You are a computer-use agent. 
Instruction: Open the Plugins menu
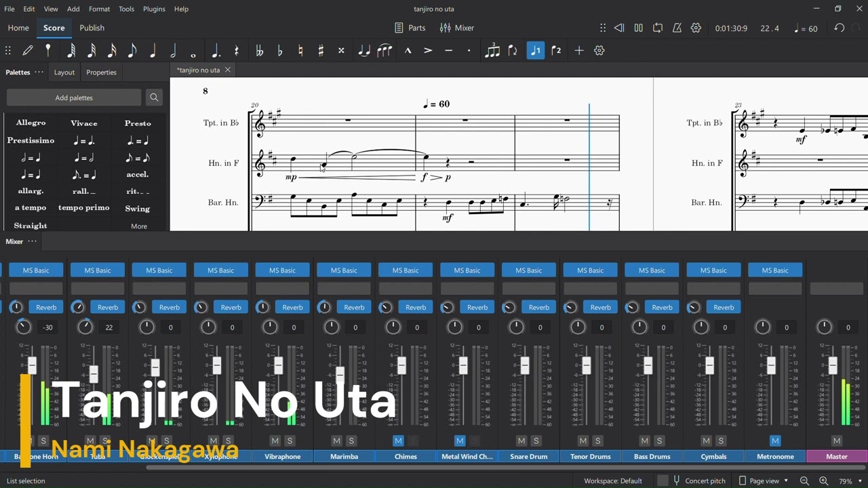coord(154,9)
